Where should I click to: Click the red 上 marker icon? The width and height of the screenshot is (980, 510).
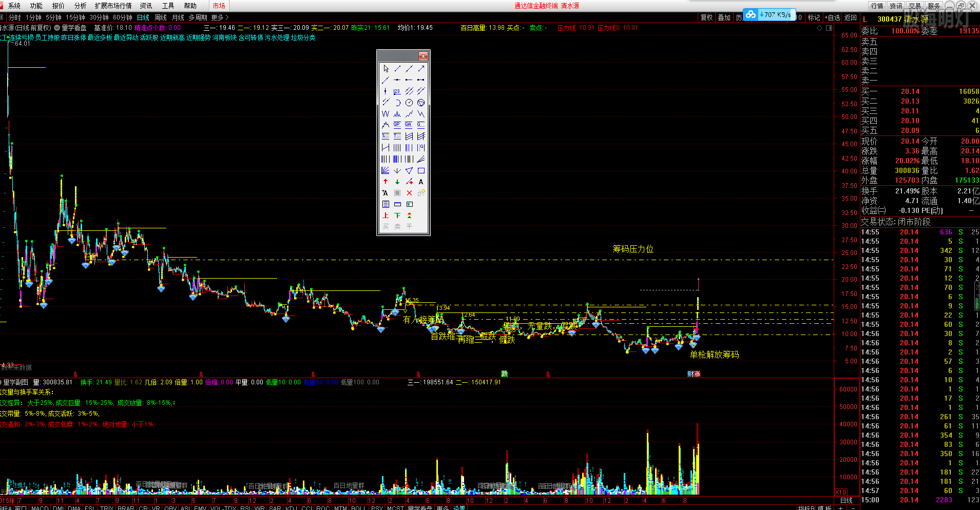click(386, 216)
